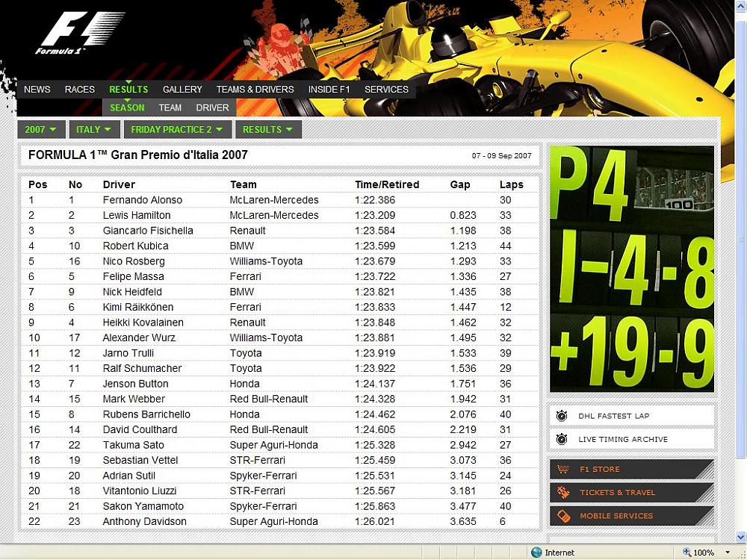The height and width of the screenshot is (560, 747).
Task: Open the DHL Fastest Lap link
Action: (x=632, y=416)
